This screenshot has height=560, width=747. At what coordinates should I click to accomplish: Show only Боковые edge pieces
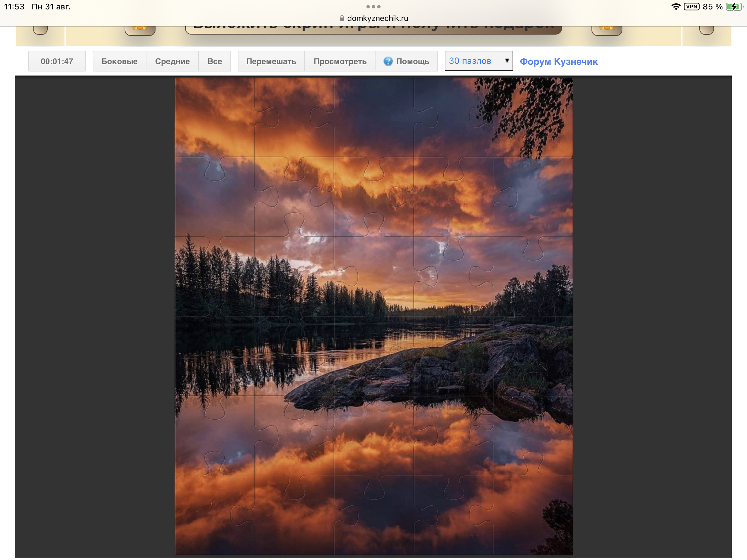(x=120, y=61)
